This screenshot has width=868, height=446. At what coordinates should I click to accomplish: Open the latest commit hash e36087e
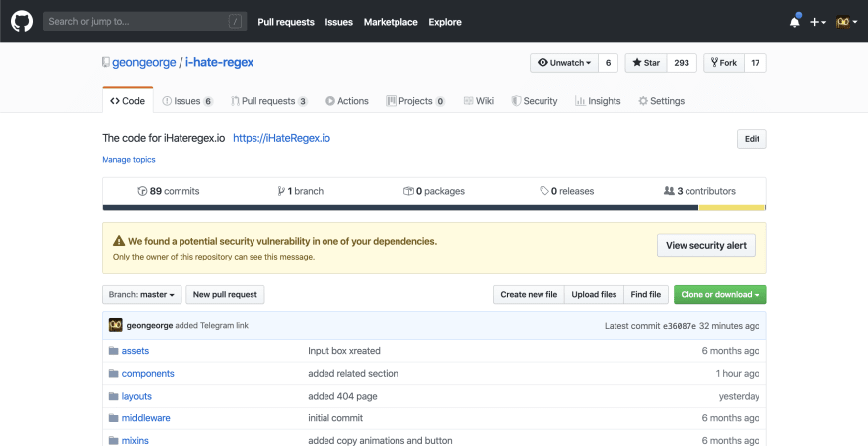[680, 326]
